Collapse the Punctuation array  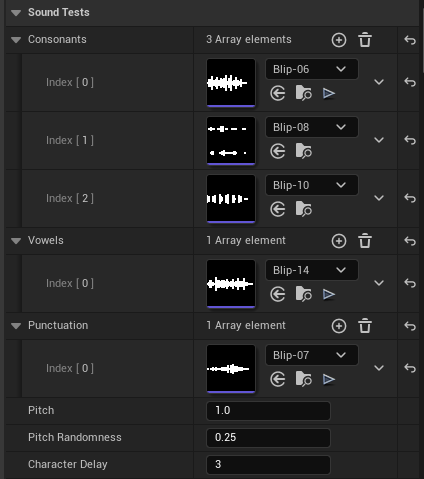click(16, 326)
